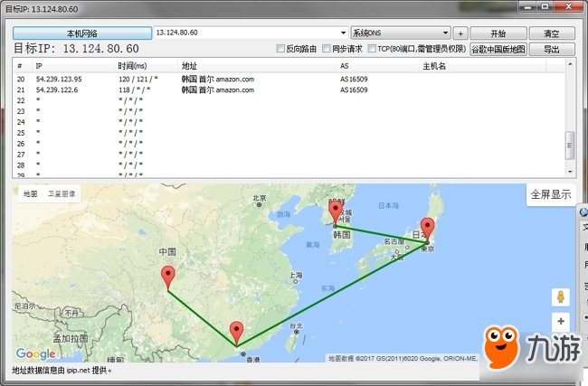Click the plus button beside DNS dropdown

[x=460, y=33]
